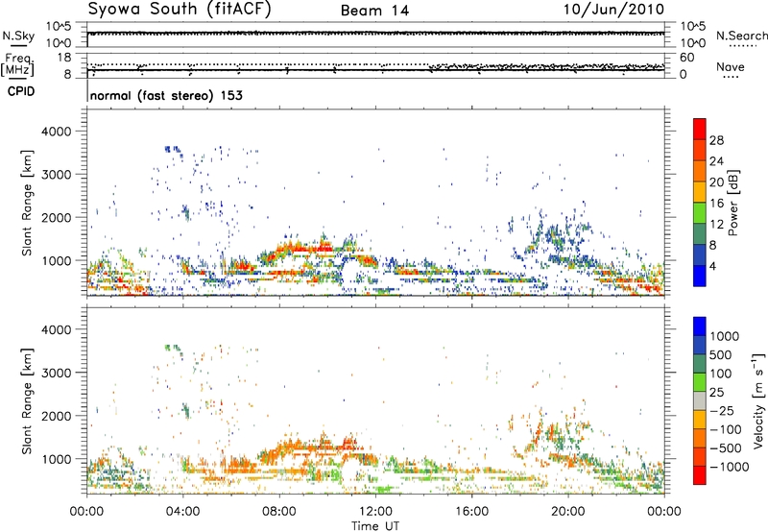Click the '28' label on the Power colorbar
768x532 pixels.
click(x=716, y=140)
